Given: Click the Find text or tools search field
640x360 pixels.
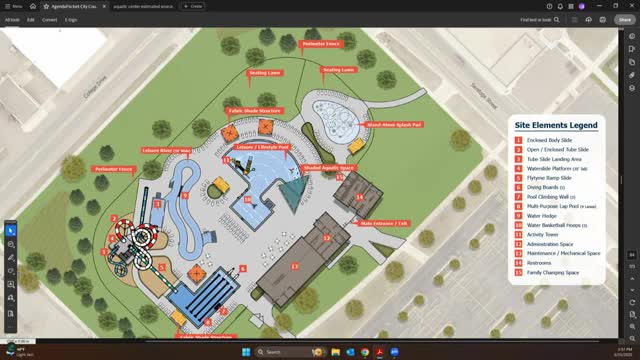Looking at the screenshot, I should tap(540, 20).
